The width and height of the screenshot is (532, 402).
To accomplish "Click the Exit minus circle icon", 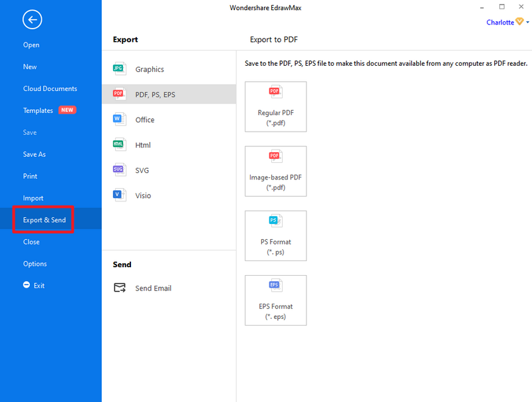I will (x=27, y=284).
